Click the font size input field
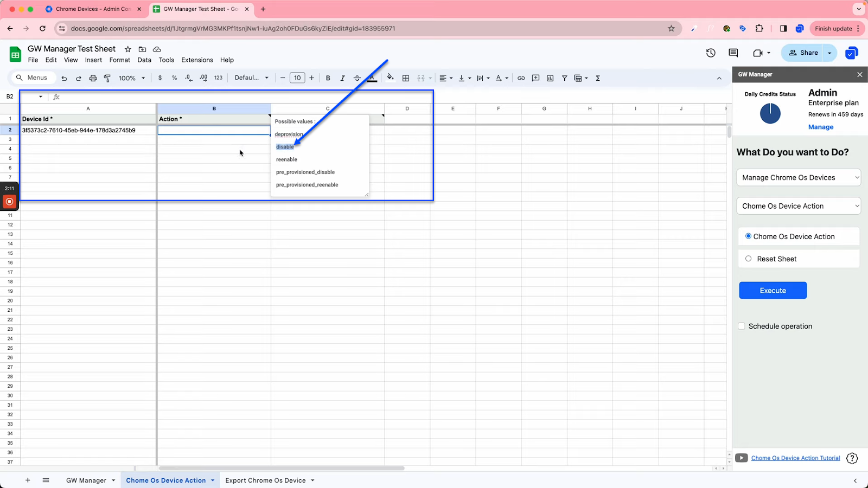This screenshot has width=868, height=488. [297, 78]
